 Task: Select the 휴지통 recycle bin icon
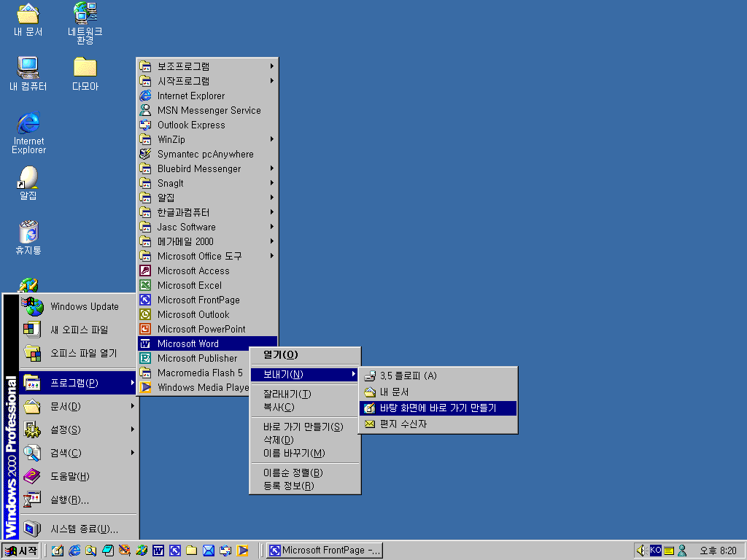coord(28,237)
